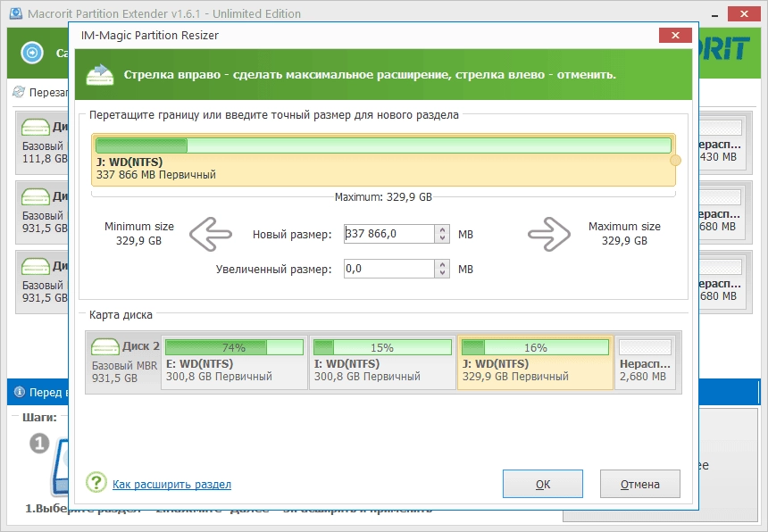Click the J: WD partition usage bar at top
768x532 pixels.
pos(383,145)
